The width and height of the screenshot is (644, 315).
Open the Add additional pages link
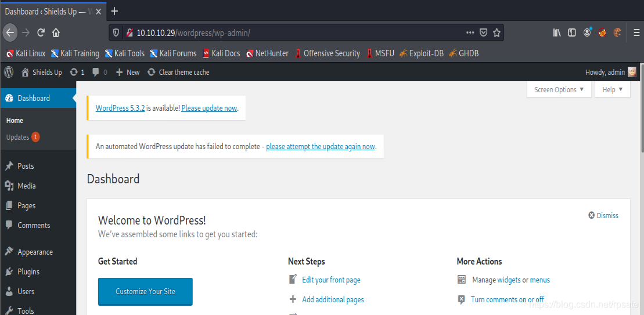[x=333, y=299]
